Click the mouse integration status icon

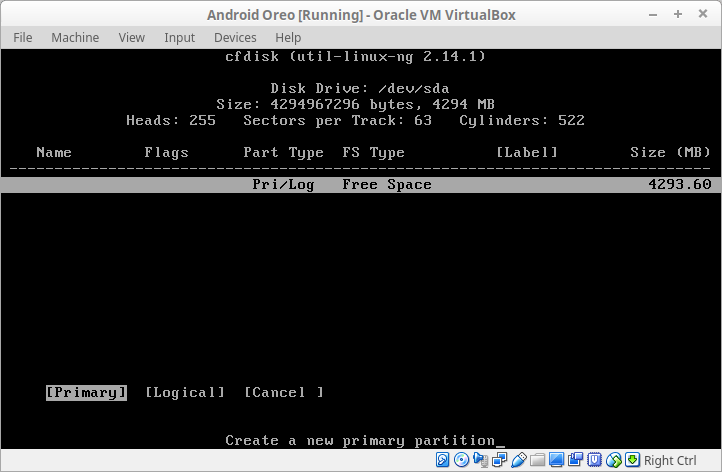pyautogui.click(x=613, y=460)
